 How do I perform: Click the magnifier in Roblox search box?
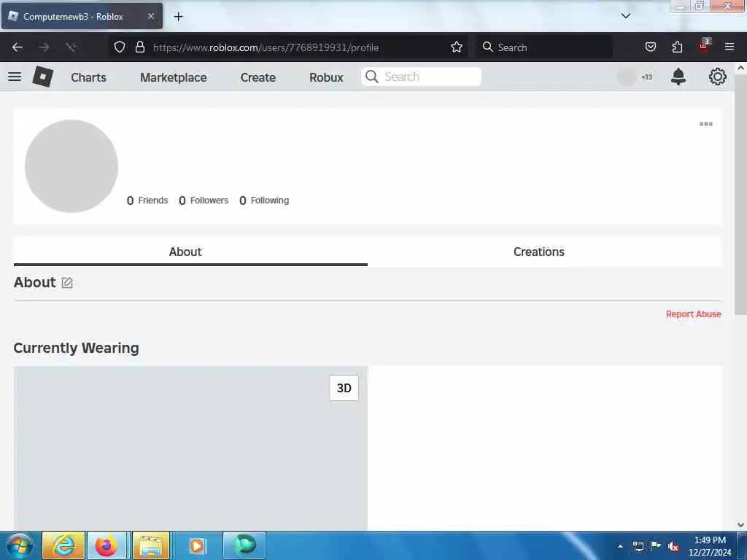click(x=372, y=77)
